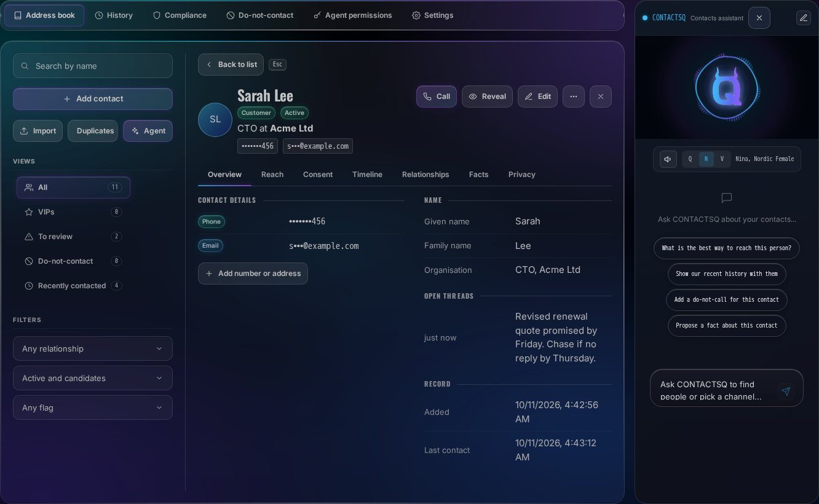Toggle the Agent button in sidebar
Screen dimensions: 819x504
148,131
